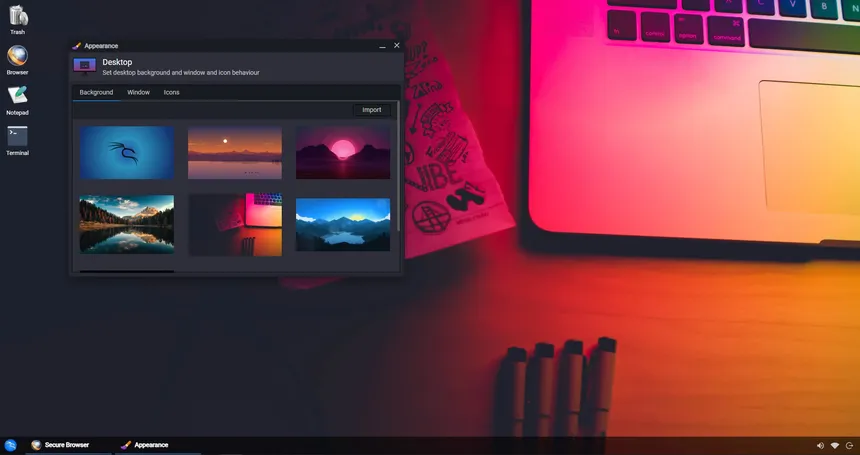
Task: Open the Wi-Fi network tray icon
Action: pyautogui.click(x=835, y=446)
